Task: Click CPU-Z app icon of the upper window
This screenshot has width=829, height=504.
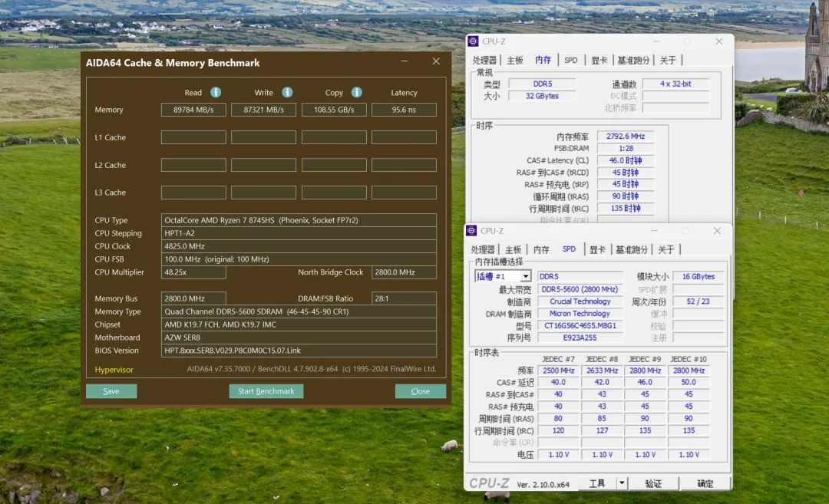Action: 474,41
